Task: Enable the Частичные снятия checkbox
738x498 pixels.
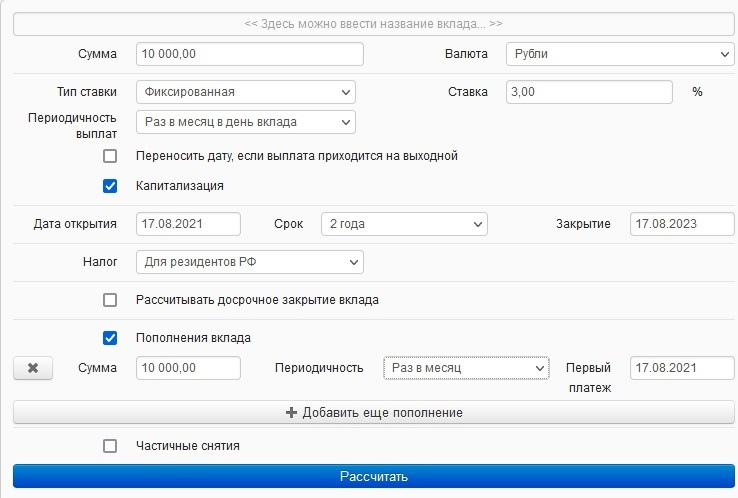Action: 110,446
